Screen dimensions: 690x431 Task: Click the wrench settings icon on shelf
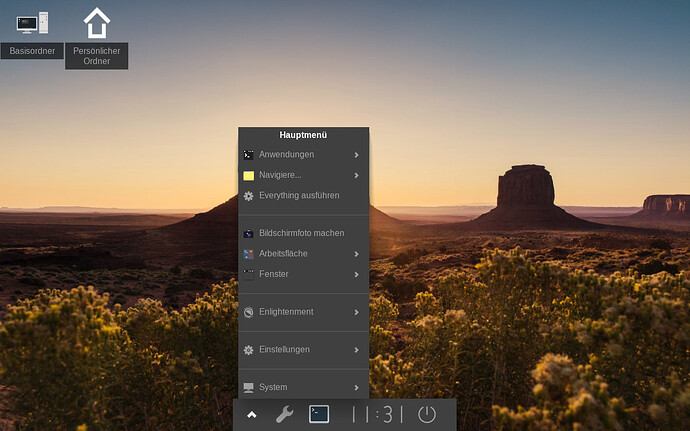284,414
